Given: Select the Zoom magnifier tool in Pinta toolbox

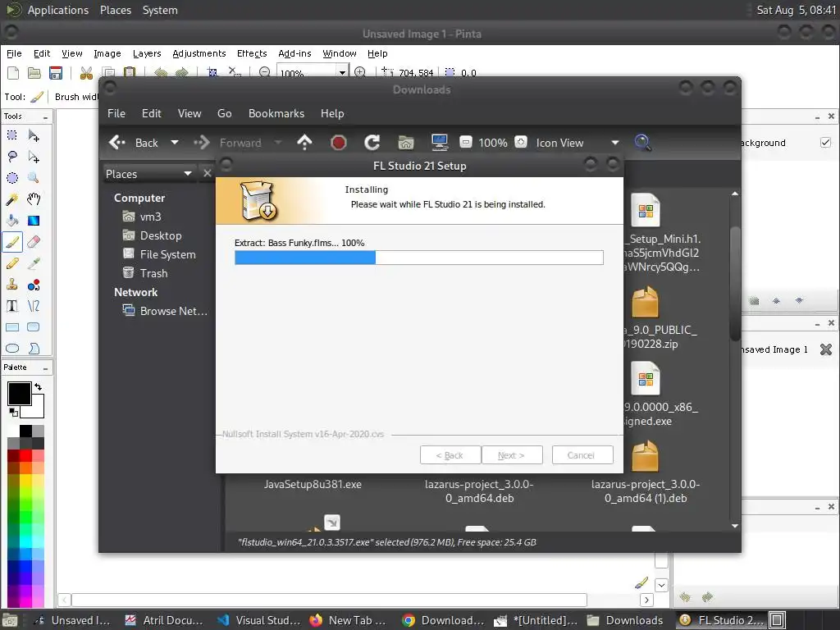Looking at the screenshot, I should pos(33,178).
